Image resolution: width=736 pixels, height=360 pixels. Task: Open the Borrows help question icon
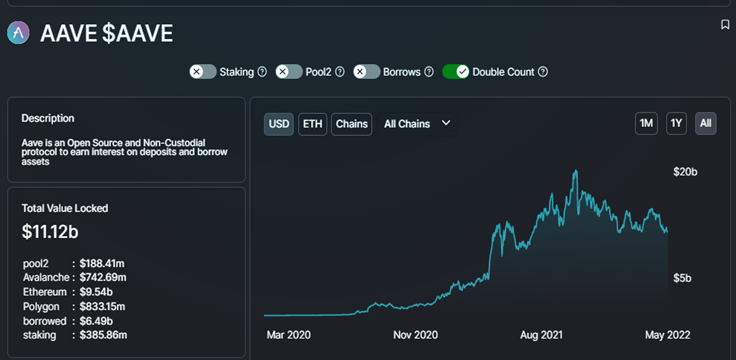pos(429,72)
